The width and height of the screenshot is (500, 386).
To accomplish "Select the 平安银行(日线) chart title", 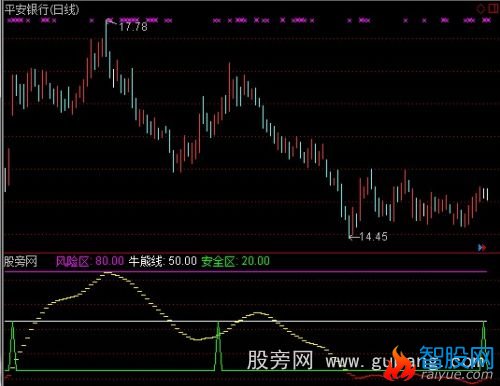I will (42, 10).
